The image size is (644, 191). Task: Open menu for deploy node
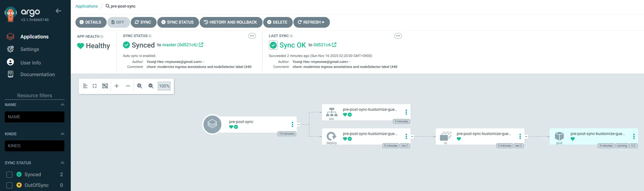[406, 137]
